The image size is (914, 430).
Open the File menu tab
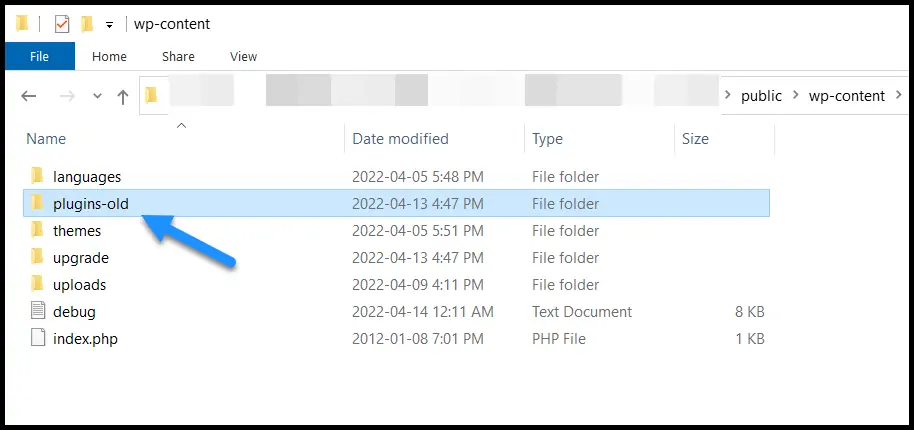[x=39, y=57]
